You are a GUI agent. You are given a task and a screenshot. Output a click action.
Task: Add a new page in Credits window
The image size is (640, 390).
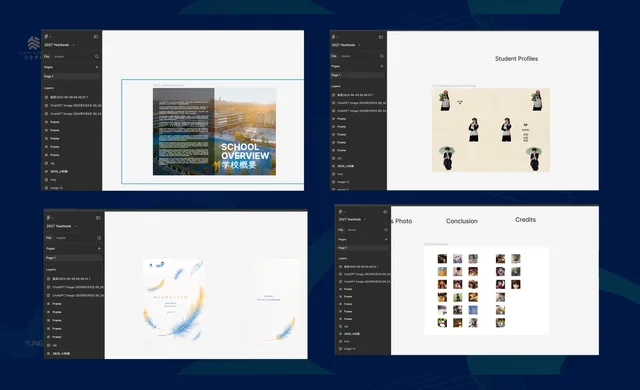(x=386, y=239)
